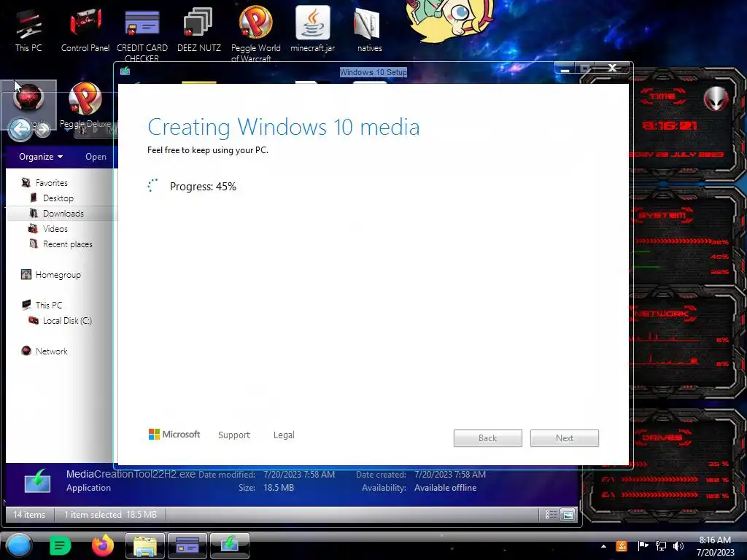Launch Firefox from the taskbar

[x=103, y=545]
